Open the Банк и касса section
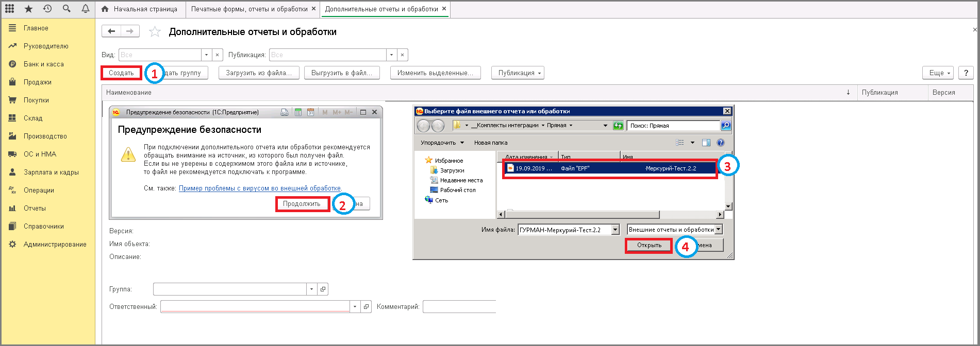980x346 pixels. [44, 64]
